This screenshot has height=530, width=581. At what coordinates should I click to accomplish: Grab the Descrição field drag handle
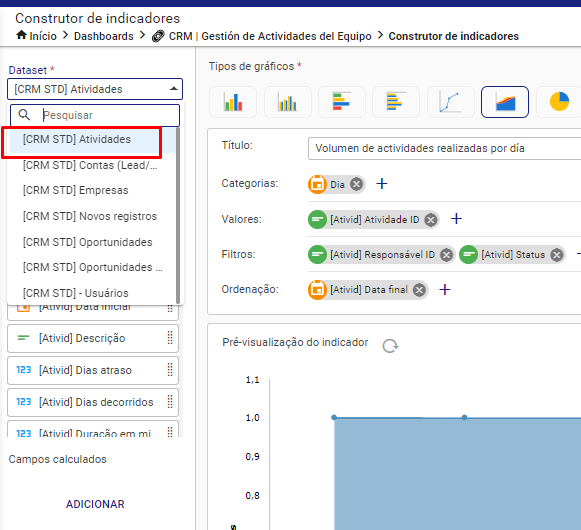[x=170, y=338]
